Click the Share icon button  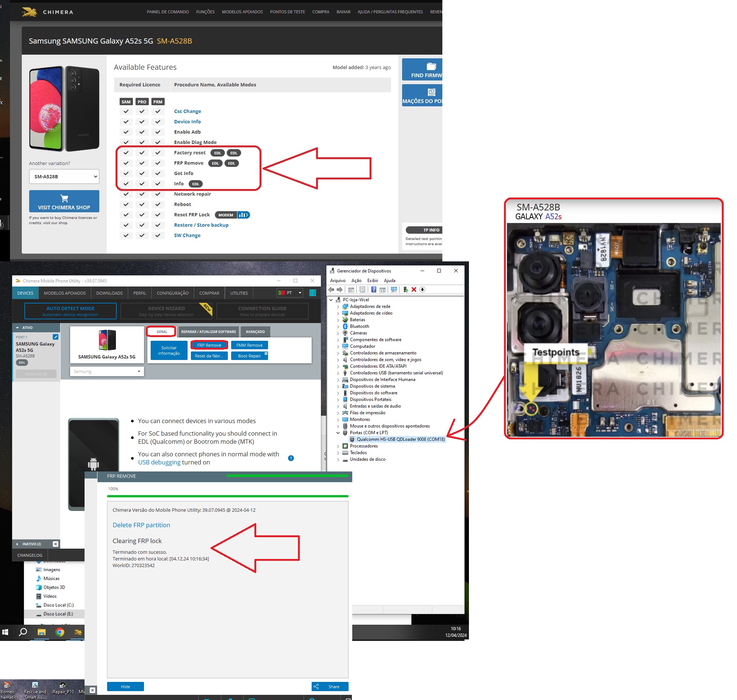point(330,687)
